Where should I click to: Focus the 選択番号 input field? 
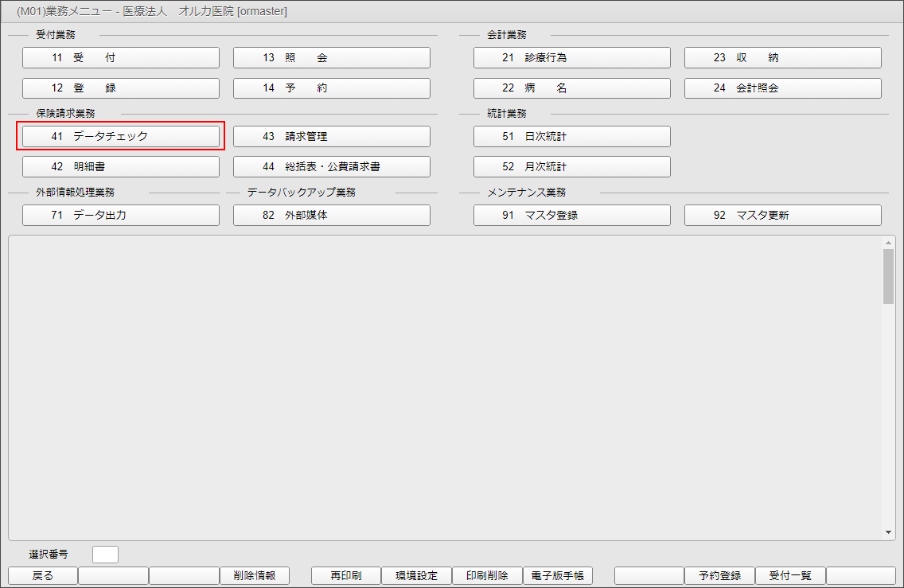[105, 555]
